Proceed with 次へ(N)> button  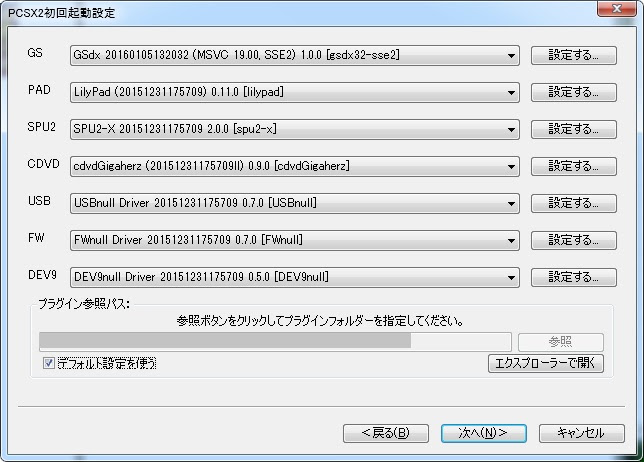483,433
